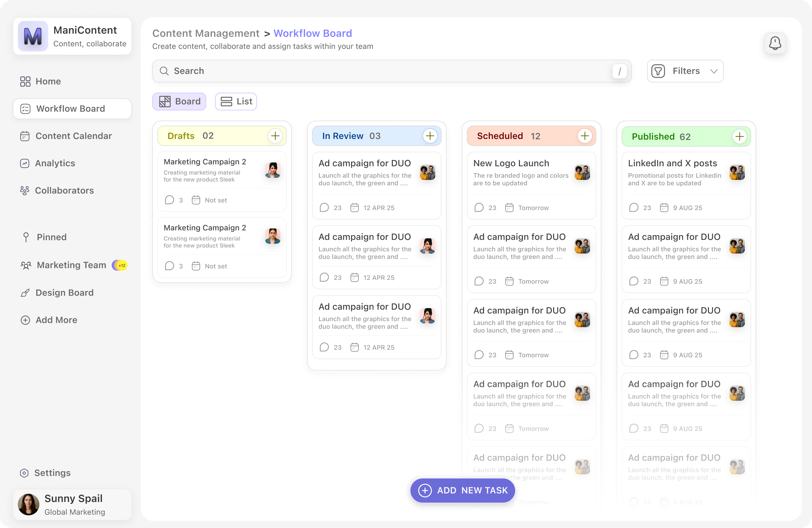Image resolution: width=812 pixels, height=528 pixels.
Task: Click the plus icon in Published header
Action: click(x=739, y=136)
